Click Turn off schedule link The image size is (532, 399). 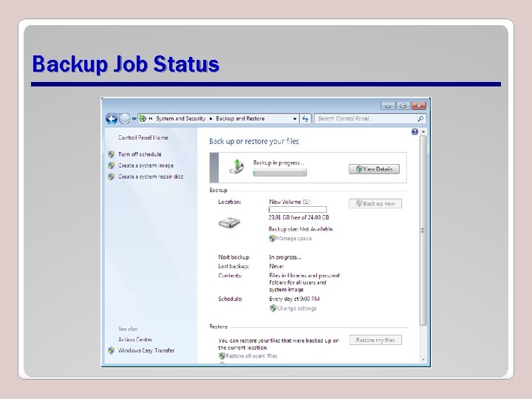coord(140,154)
